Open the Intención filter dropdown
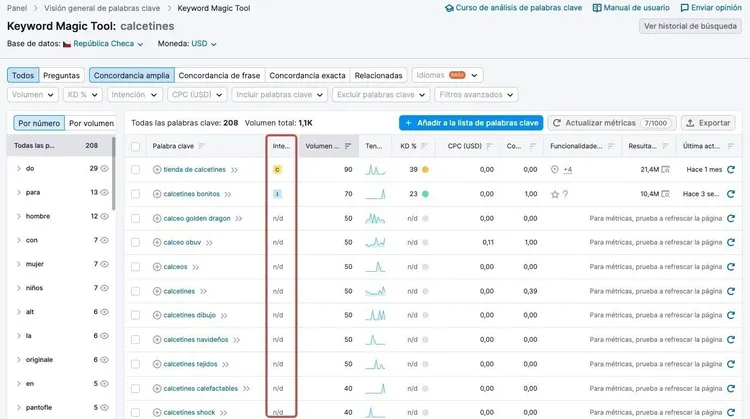 point(134,95)
